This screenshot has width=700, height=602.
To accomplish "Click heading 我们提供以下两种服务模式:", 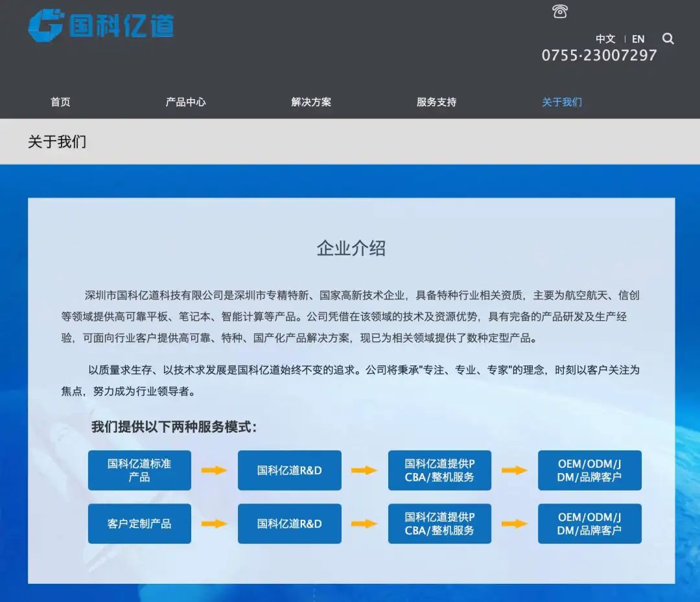I will click(x=174, y=427).
